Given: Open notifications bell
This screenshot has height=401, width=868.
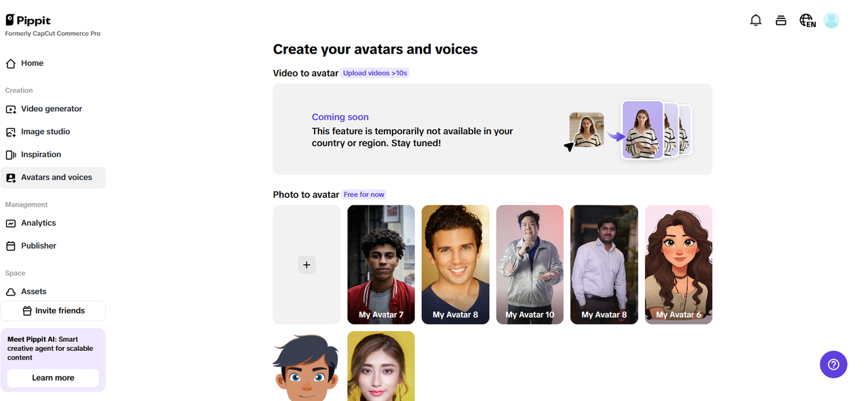Looking at the screenshot, I should coord(755,20).
